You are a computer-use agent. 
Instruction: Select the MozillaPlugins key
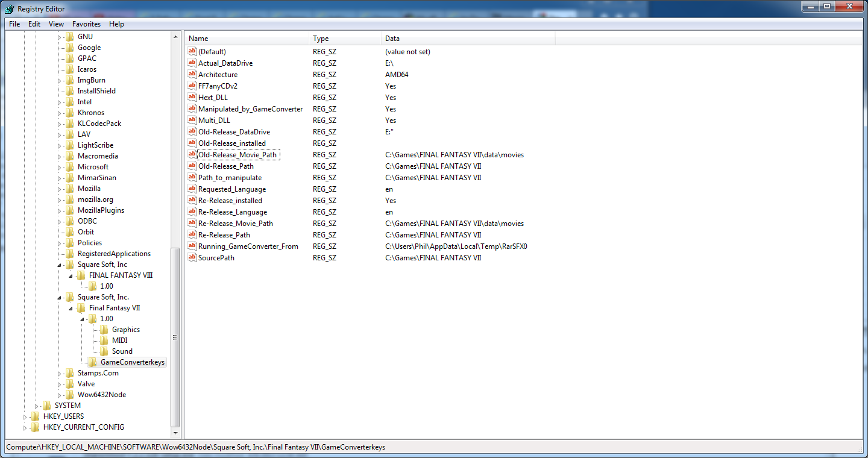pos(101,210)
